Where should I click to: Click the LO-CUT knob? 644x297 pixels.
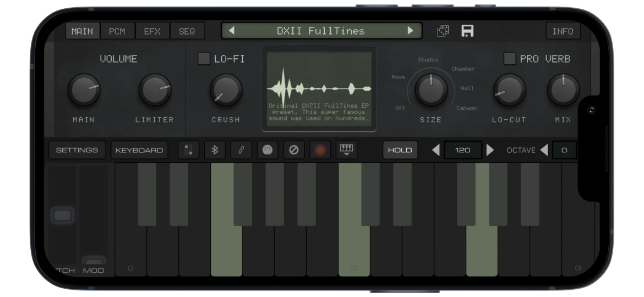coord(509,90)
